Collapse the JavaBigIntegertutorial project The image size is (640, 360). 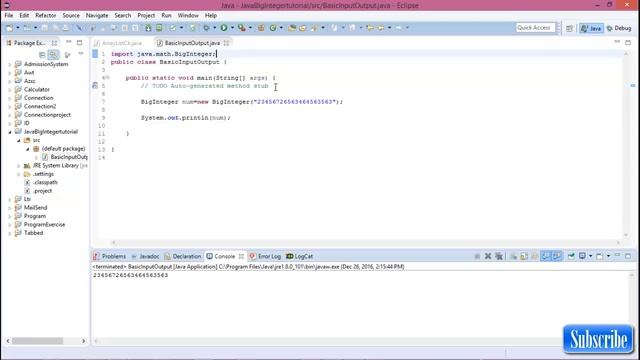click(10, 132)
